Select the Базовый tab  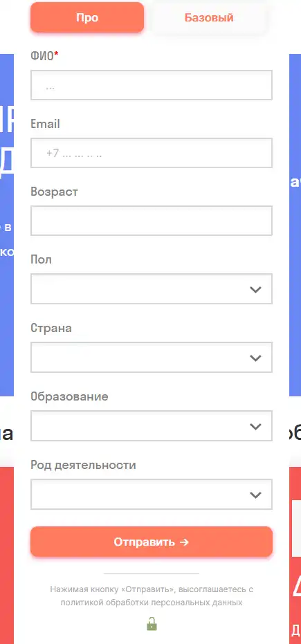coord(209,18)
